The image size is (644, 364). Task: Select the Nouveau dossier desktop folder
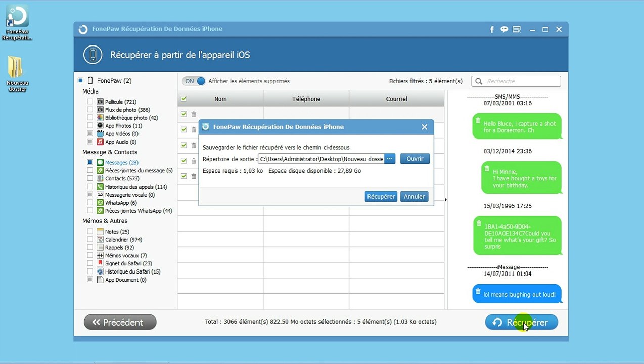[x=17, y=74]
